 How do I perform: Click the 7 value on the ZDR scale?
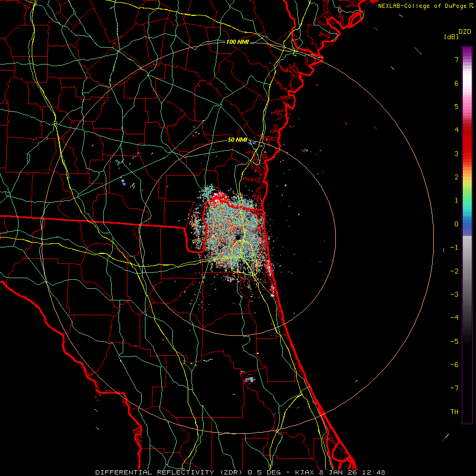(456, 59)
